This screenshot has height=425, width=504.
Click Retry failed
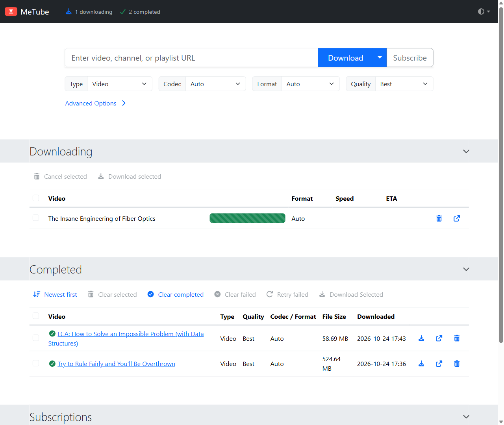coord(287,294)
